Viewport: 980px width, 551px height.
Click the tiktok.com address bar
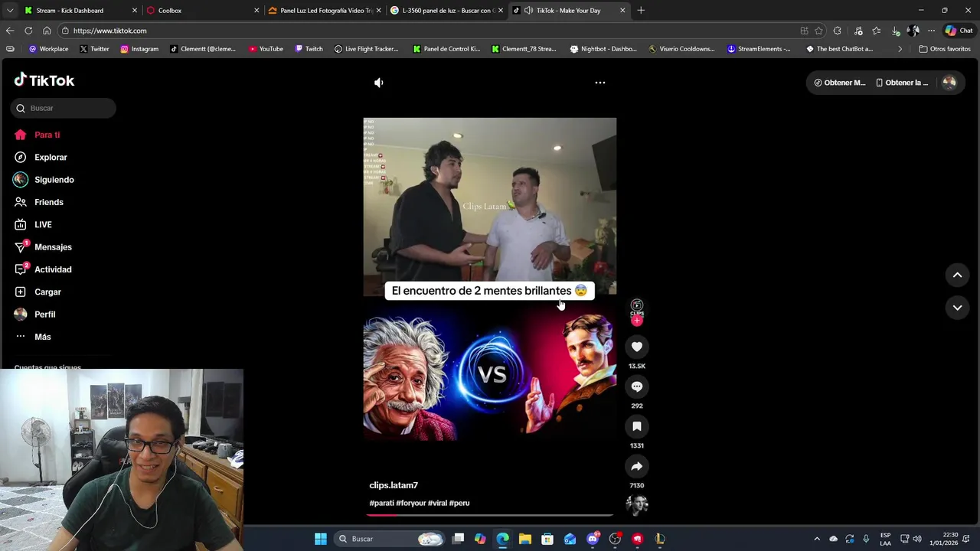coord(429,31)
